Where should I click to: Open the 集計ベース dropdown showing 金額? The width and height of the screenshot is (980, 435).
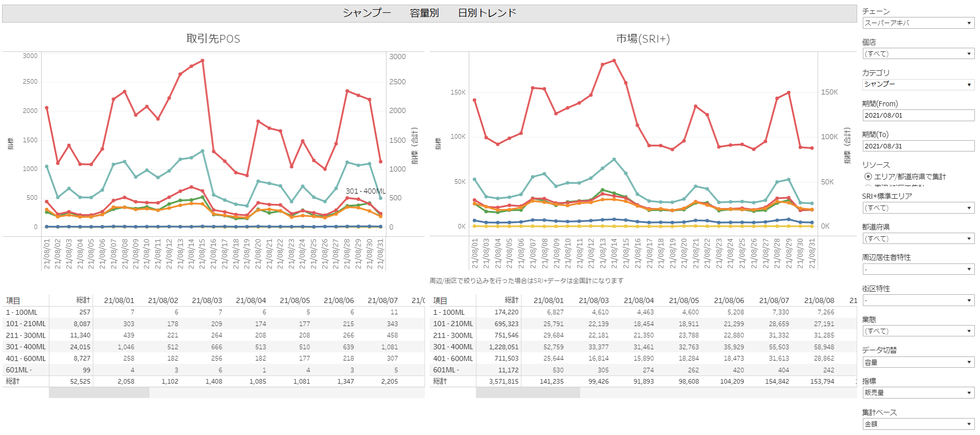click(x=918, y=424)
